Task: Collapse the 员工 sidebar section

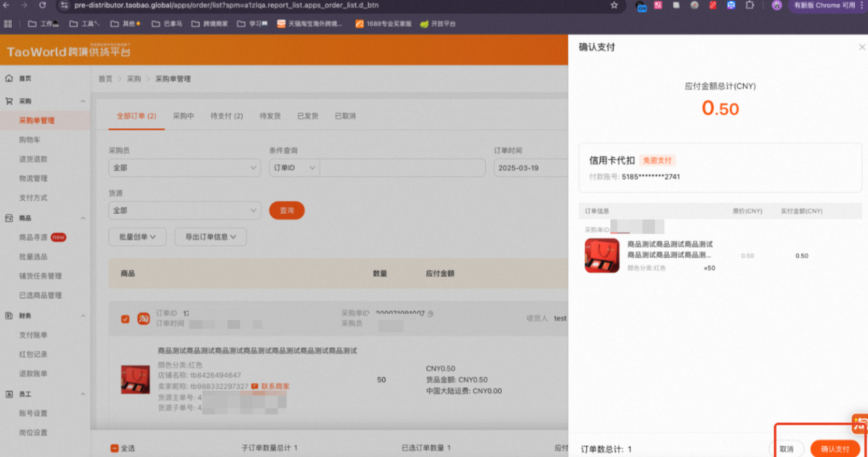Action: tap(83, 394)
